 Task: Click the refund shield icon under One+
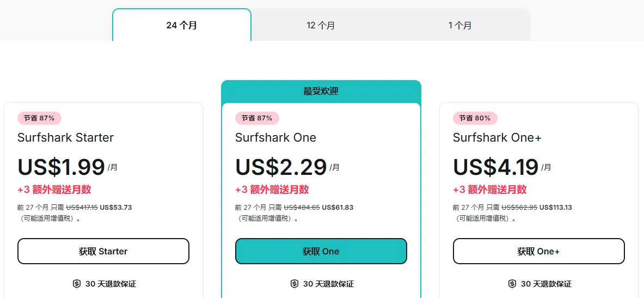pyautogui.click(x=512, y=284)
